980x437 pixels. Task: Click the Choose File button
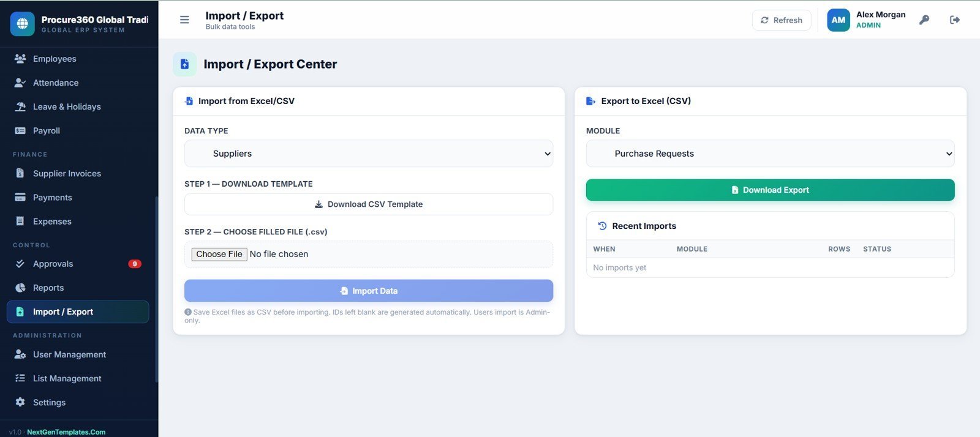tap(219, 254)
